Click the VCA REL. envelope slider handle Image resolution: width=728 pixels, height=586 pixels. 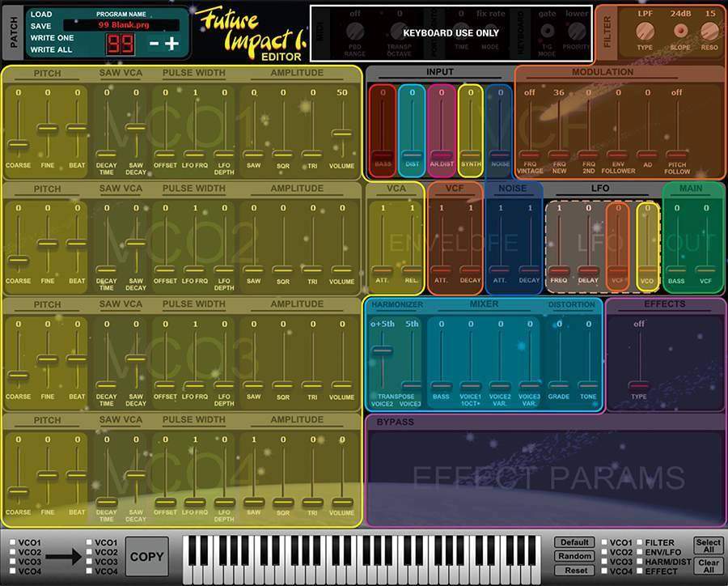(412, 270)
